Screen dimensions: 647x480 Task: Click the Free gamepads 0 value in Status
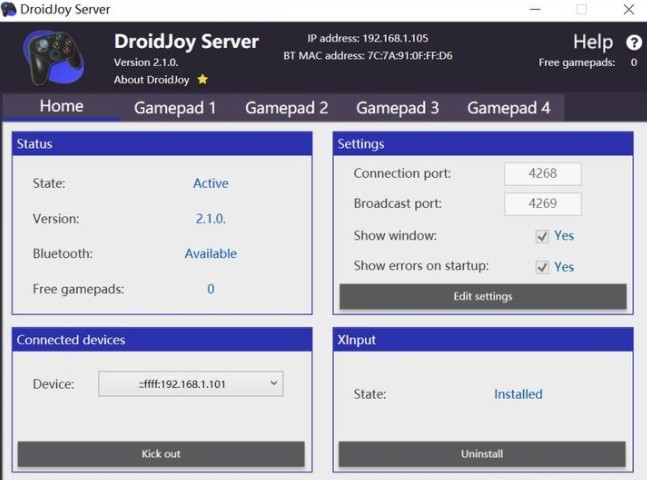[x=211, y=289]
